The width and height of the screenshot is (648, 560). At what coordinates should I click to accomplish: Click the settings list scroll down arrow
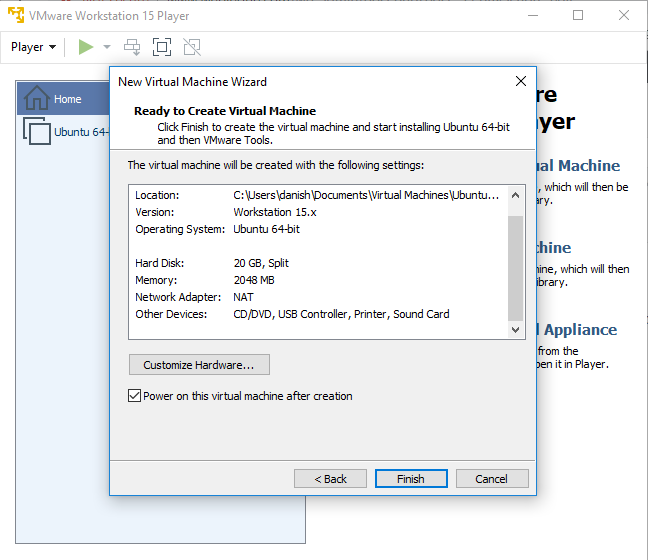(x=515, y=329)
